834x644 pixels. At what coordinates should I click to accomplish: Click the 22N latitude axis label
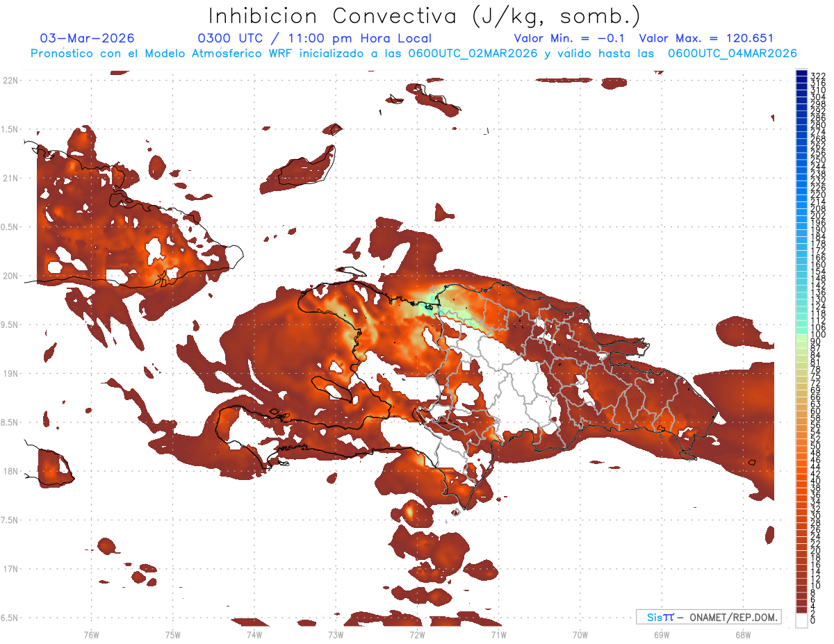pos(11,81)
